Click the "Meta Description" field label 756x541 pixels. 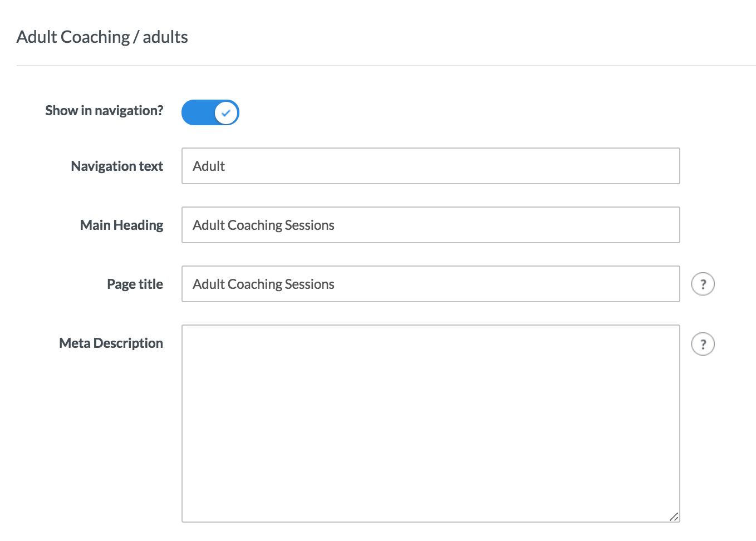[111, 343]
